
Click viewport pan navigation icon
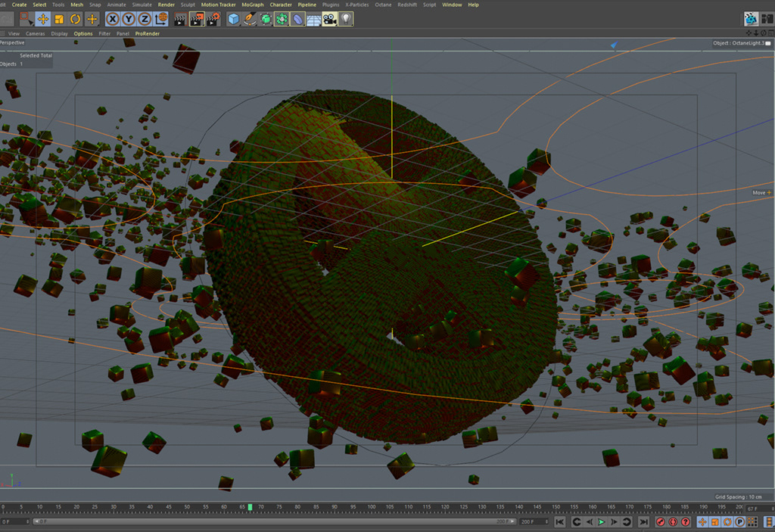coord(749,33)
